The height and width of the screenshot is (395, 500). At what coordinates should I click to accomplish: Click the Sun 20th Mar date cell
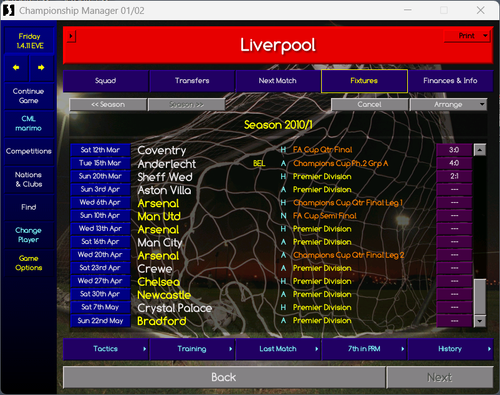(100, 176)
